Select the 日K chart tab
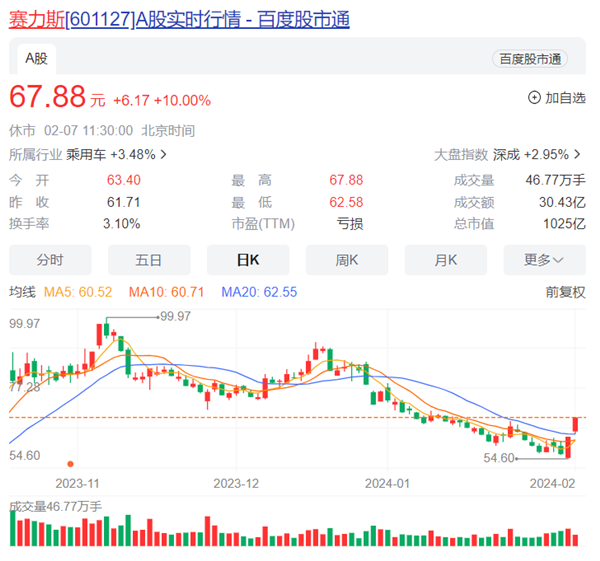Image resolution: width=600 pixels, height=561 pixels. tap(248, 260)
